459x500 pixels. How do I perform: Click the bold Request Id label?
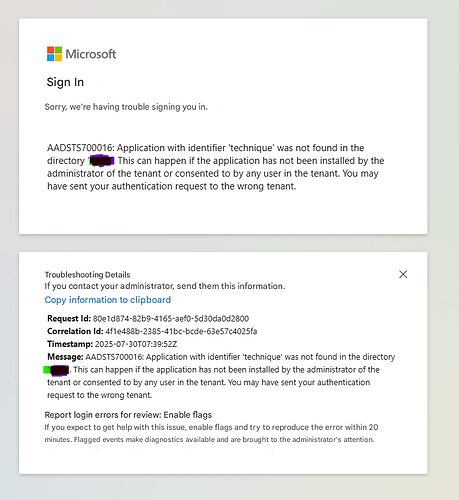[69, 318]
